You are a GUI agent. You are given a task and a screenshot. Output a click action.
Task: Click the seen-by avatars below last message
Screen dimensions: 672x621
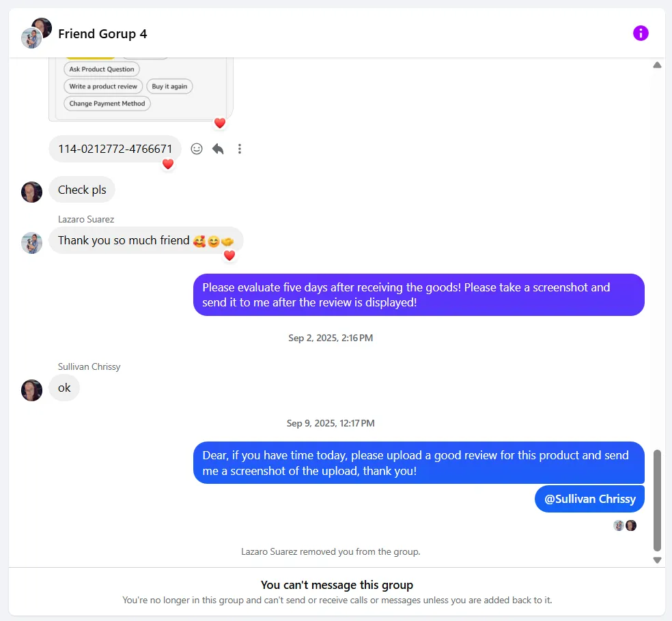click(625, 525)
